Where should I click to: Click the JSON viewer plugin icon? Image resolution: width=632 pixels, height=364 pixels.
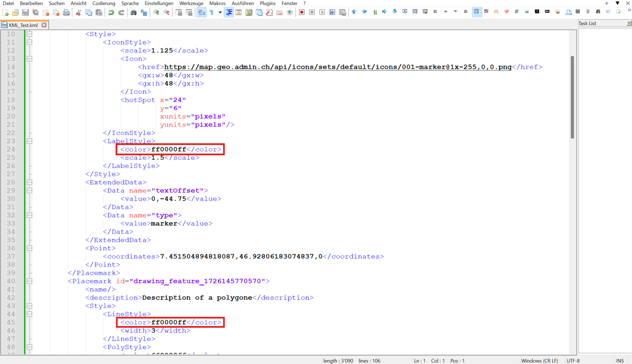[x=568, y=12]
